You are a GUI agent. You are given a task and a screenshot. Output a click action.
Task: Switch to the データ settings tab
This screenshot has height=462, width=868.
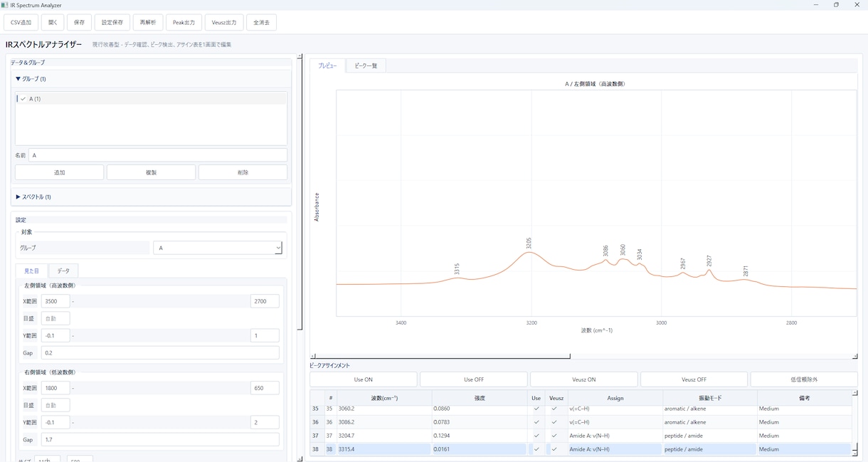click(x=64, y=271)
